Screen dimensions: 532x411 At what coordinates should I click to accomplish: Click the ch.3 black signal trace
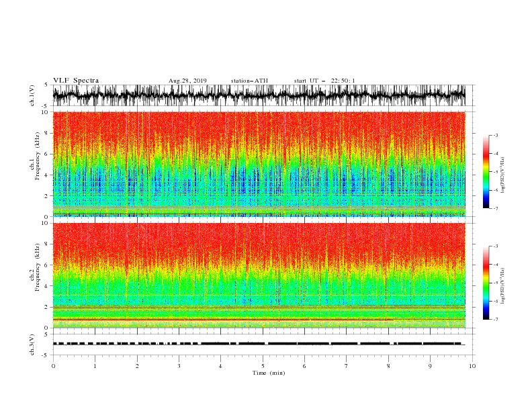coord(259,344)
